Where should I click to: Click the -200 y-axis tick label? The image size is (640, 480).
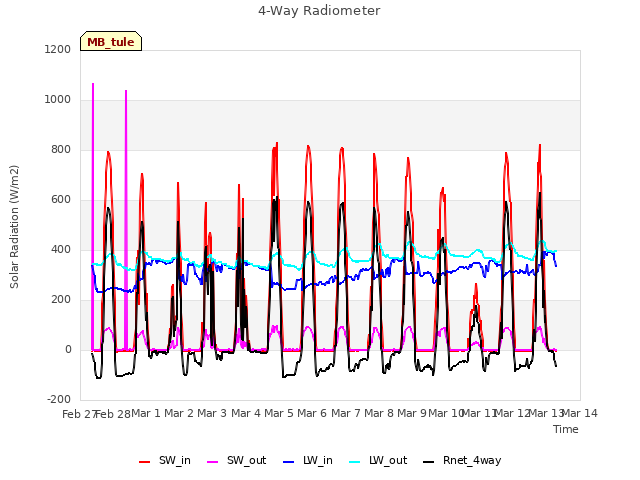(x=59, y=399)
